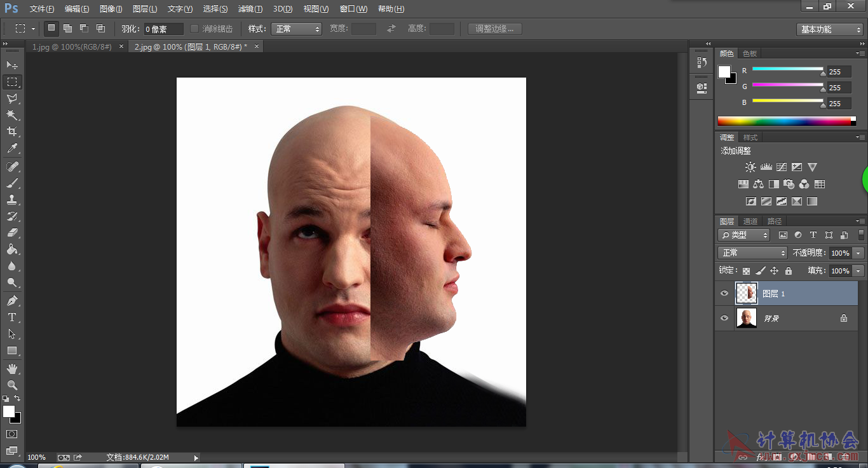Select the Dodge tool
Viewport: 868px width, 468px height.
click(x=12, y=282)
